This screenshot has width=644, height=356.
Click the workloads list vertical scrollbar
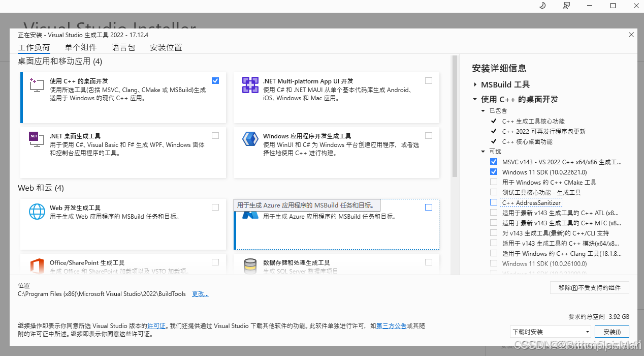tap(455, 117)
